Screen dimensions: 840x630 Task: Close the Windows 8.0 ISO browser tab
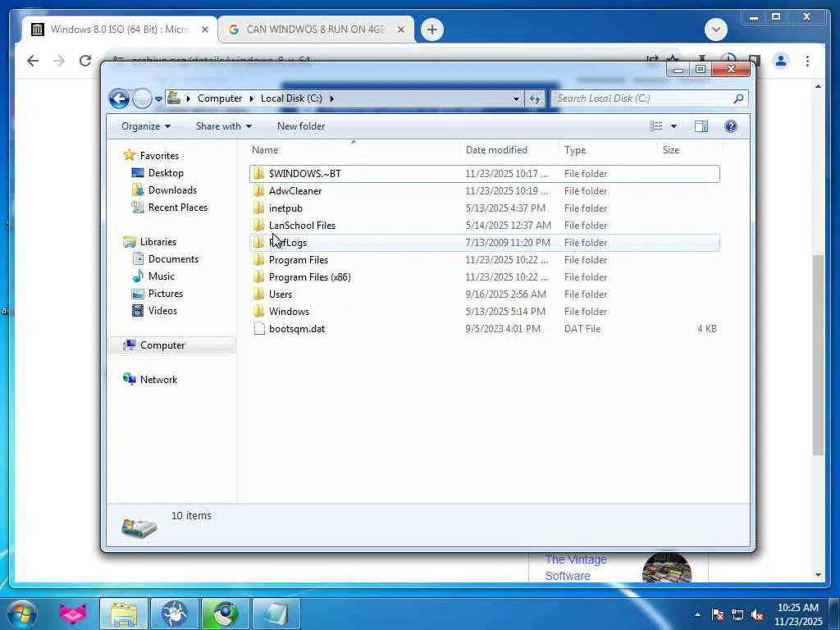(x=204, y=30)
